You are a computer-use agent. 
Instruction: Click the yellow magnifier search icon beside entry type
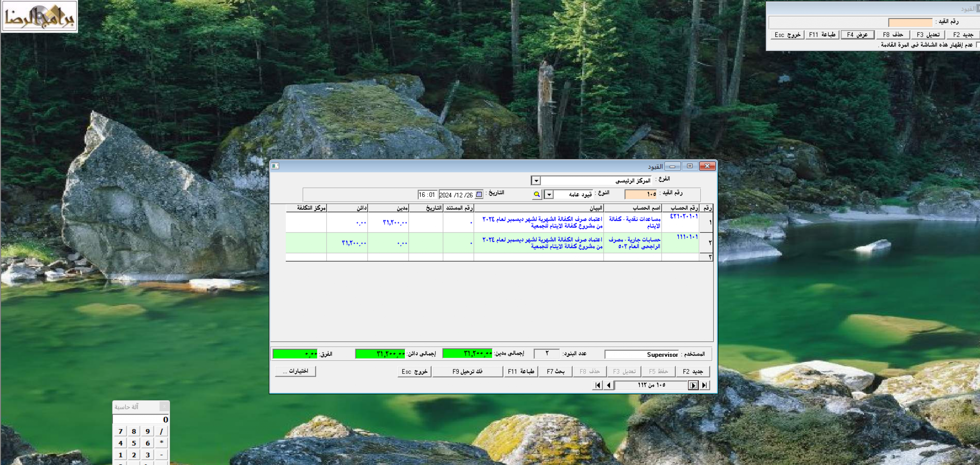point(537,194)
